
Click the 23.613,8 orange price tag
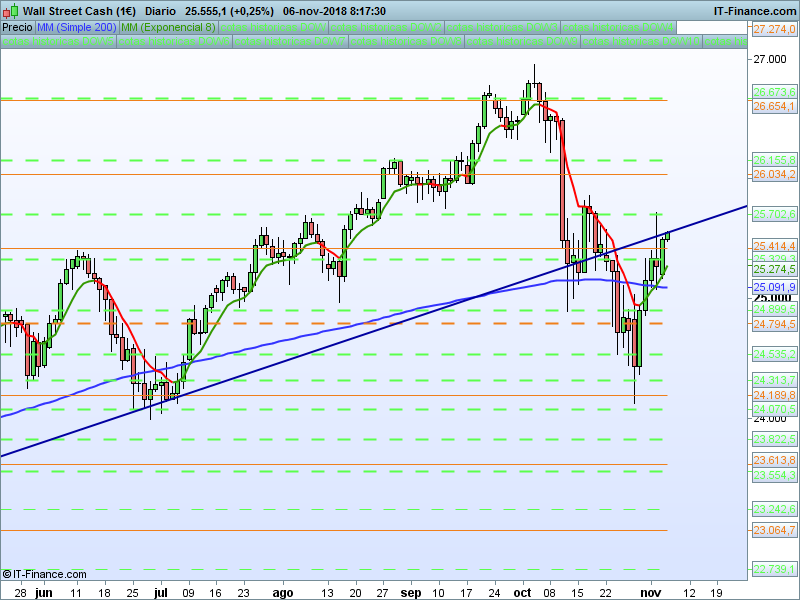(774, 461)
